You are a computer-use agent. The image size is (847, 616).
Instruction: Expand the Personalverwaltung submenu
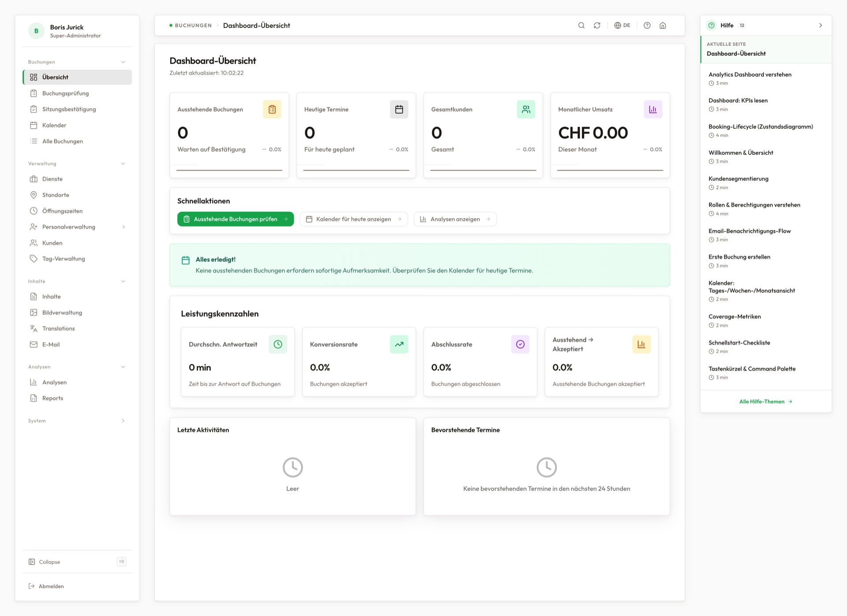pyautogui.click(x=124, y=227)
